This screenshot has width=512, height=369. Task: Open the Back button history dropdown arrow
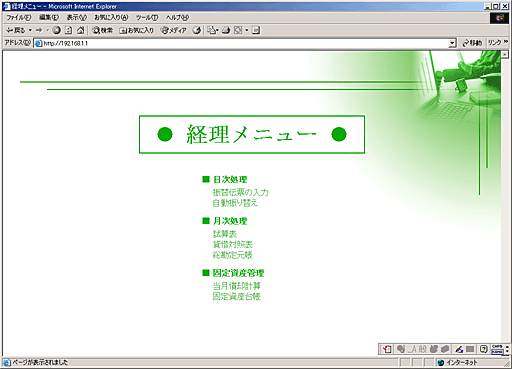click(x=30, y=30)
